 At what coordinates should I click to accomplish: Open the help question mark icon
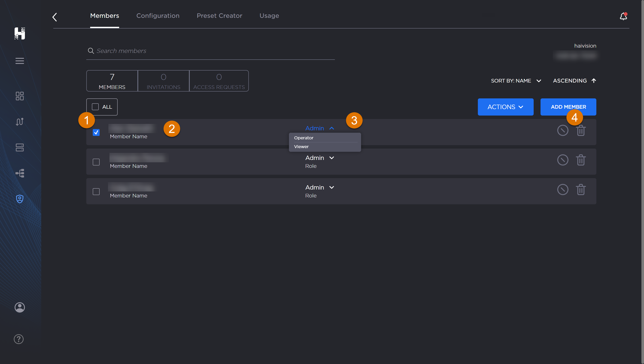pyautogui.click(x=18, y=339)
